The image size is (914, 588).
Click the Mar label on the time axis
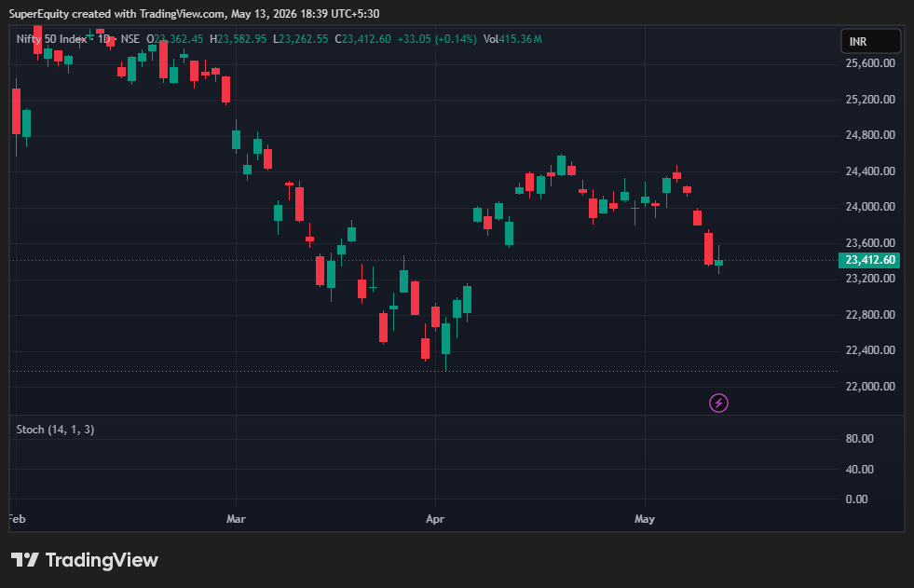(x=236, y=519)
